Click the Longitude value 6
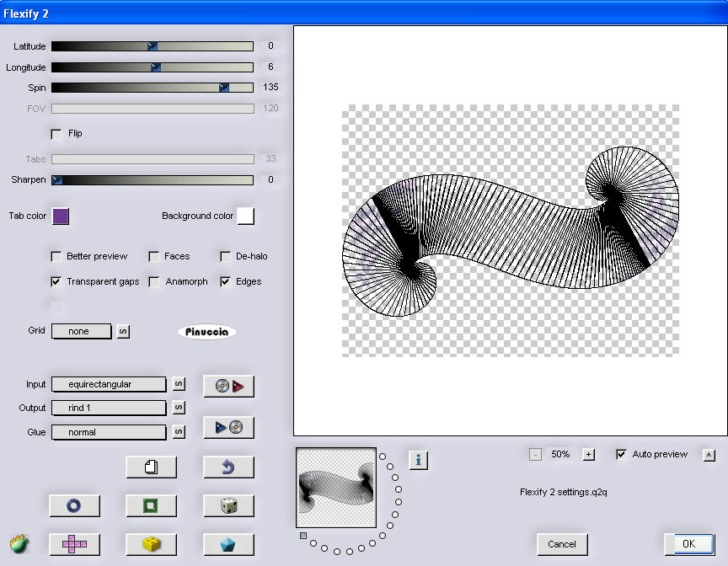Image resolution: width=728 pixels, height=566 pixels. [270, 67]
